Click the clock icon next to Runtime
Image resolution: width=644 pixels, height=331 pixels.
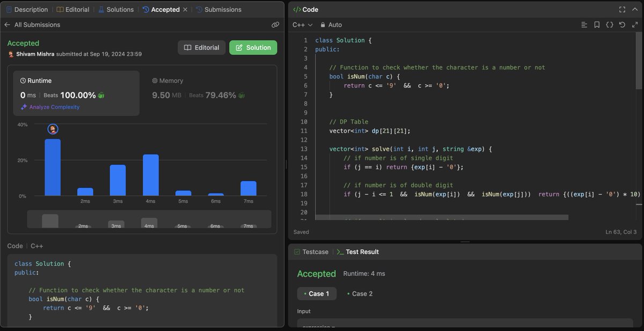coord(23,81)
